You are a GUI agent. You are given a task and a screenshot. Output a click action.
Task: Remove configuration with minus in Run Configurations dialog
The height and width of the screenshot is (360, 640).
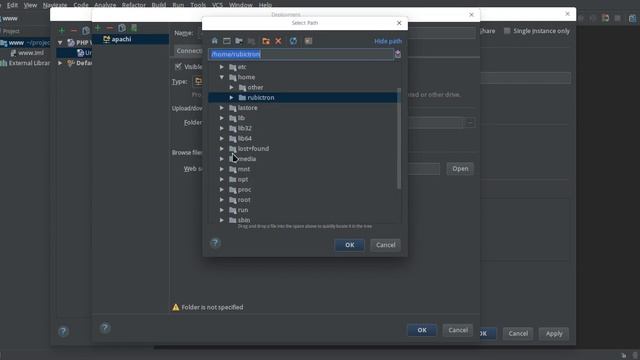point(74,31)
